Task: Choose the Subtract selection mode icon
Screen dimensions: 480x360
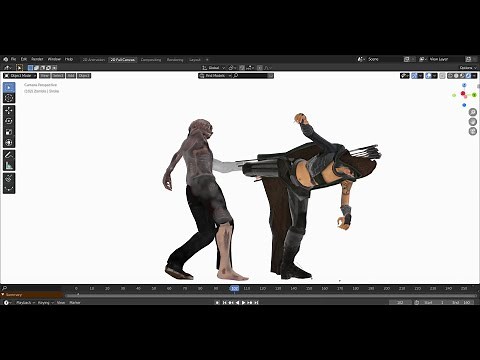Action: click(x=42, y=68)
